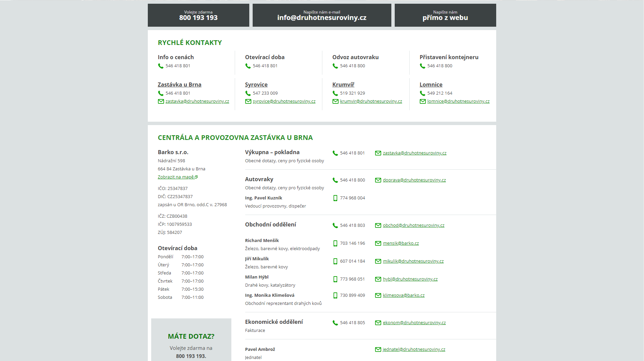Click the external link icon after 'Zobrazit na mapě'
This screenshot has width=644, height=361.
point(196,177)
